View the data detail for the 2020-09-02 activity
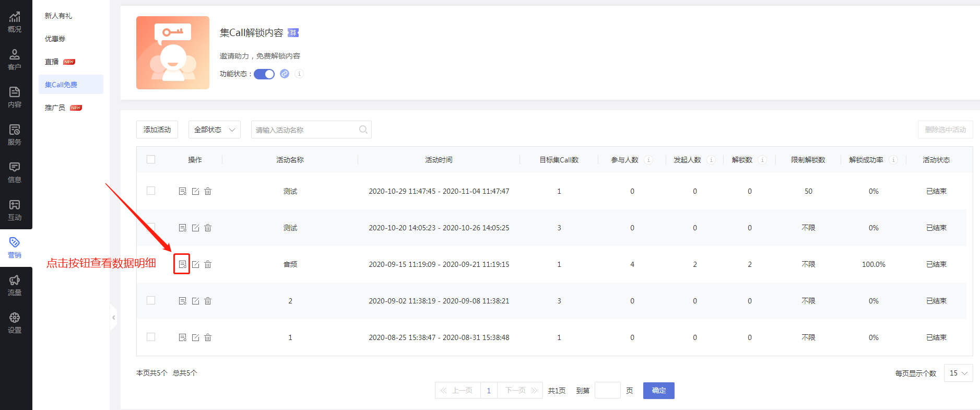980x410 pixels. coord(183,301)
